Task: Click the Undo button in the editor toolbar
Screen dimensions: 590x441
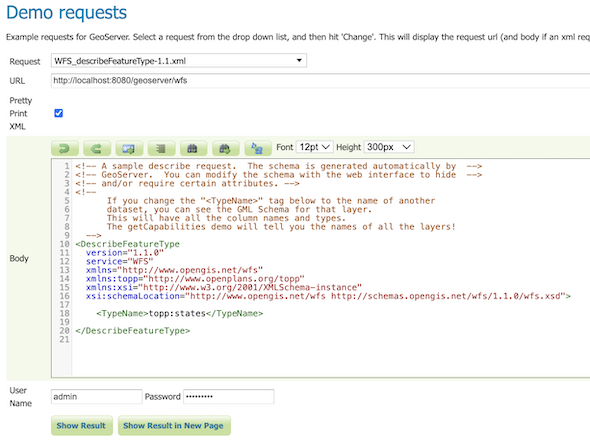Action: [x=65, y=148]
